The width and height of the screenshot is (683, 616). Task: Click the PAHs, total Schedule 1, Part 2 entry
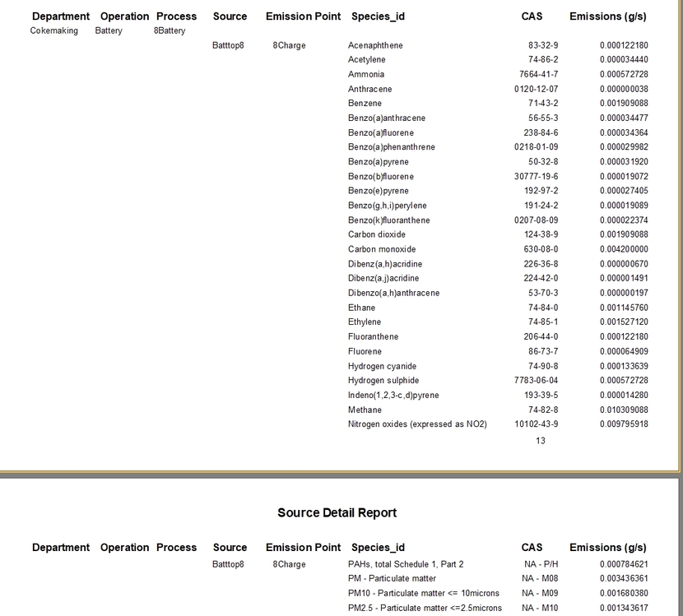(x=406, y=564)
